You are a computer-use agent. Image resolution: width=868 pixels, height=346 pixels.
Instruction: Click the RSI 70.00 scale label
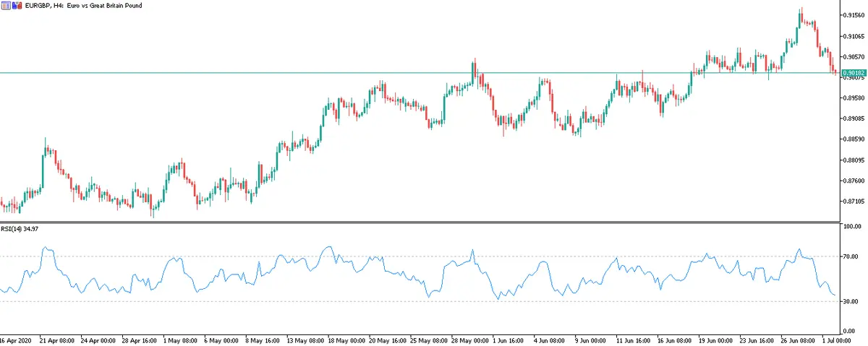coord(851,256)
